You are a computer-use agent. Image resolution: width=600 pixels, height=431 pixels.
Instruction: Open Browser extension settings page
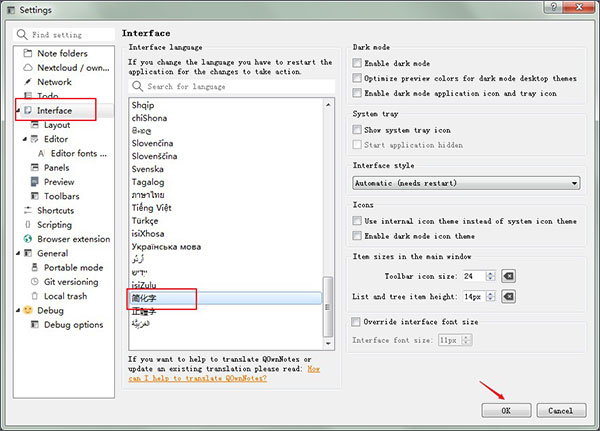[73, 239]
